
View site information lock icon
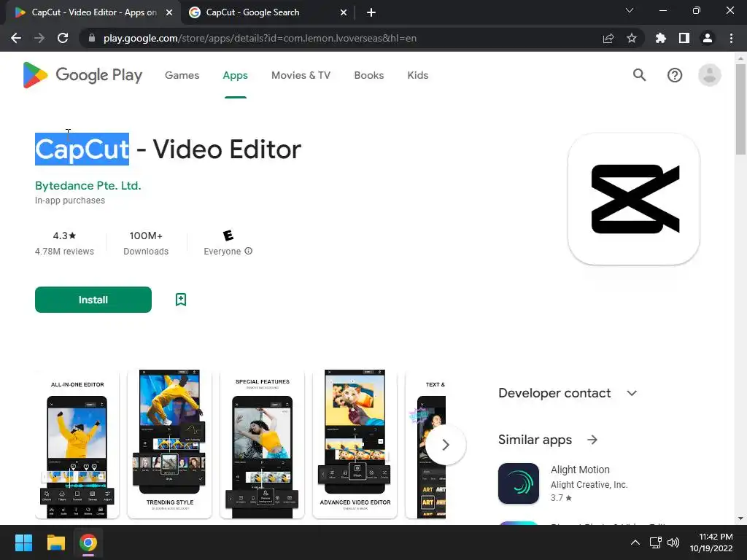click(91, 38)
